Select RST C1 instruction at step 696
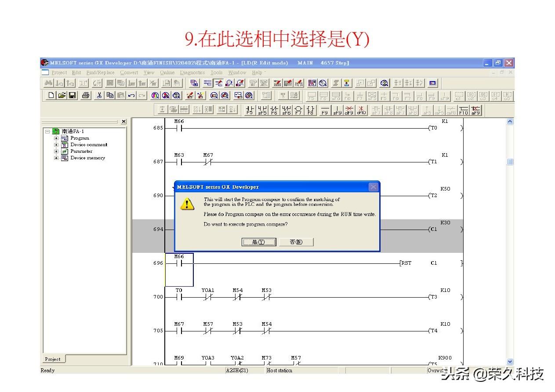Screen dimensions: 555x392 pos(431,263)
